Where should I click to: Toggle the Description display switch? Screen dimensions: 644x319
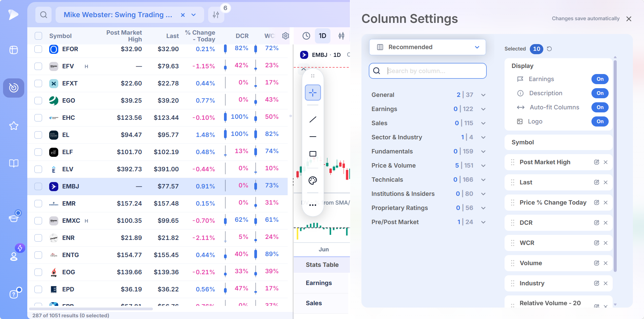click(600, 93)
